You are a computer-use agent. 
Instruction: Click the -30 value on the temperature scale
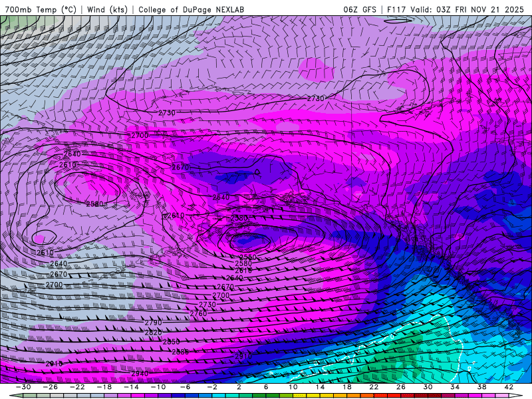tap(23, 387)
